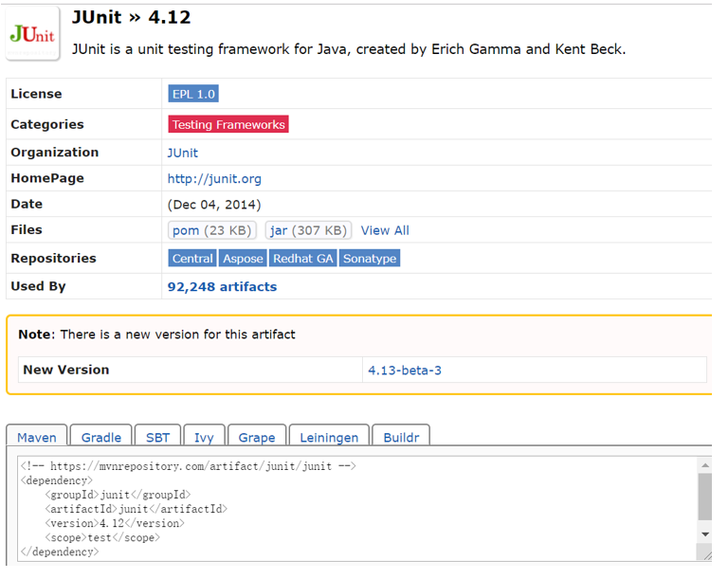Open the JUnit organization link
This screenshot has width=728, height=579.
[x=182, y=153]
